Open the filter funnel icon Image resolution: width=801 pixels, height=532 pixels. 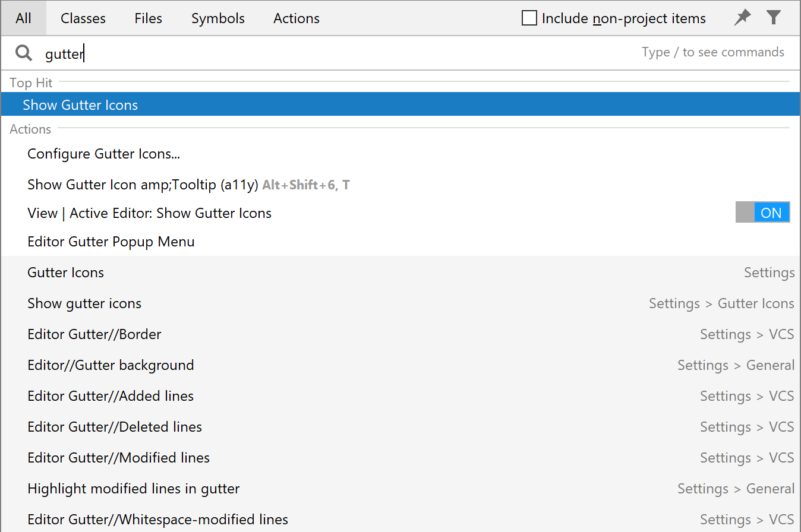pos(773,18)
